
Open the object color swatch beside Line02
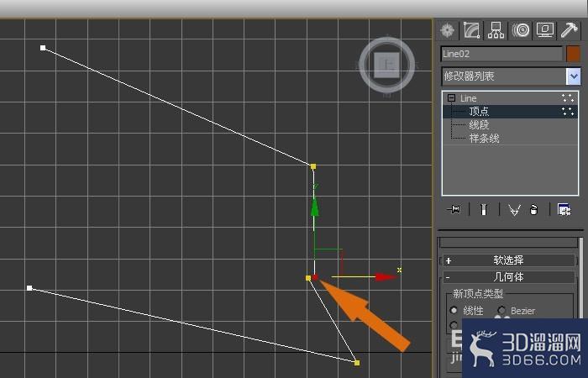coord(574,54)
